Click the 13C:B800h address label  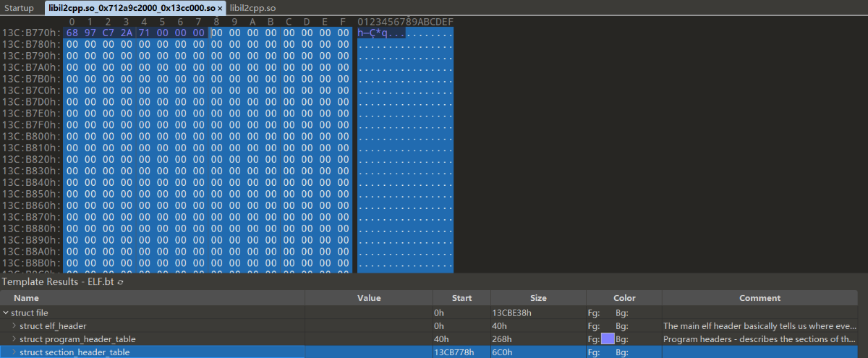(32, 137)
